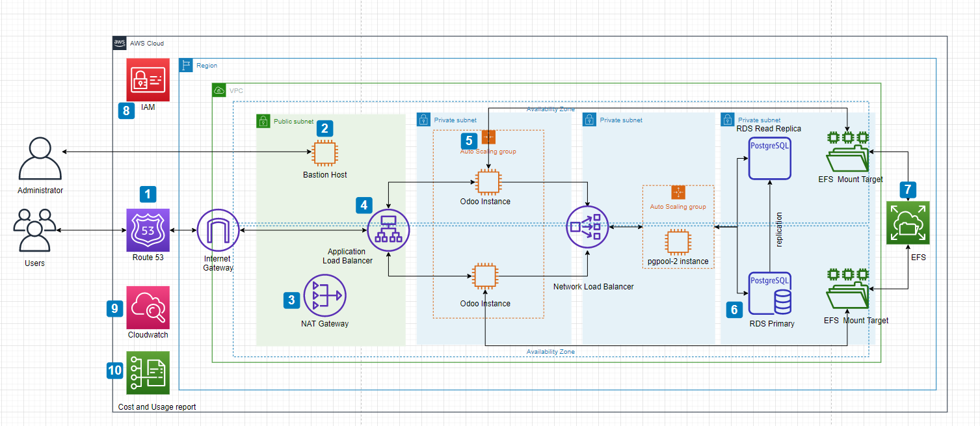Image resolution: width=980 pixels, height=426 pixels.
Task: Click the pgpool-2 instance icon
Action: pyautogui.click(x=678, y=241)
